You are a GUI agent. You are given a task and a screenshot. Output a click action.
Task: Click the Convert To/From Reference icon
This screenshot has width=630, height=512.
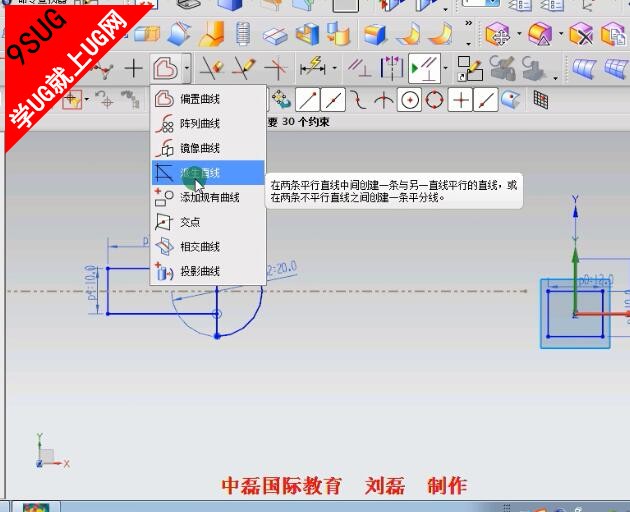click(469, 68)
